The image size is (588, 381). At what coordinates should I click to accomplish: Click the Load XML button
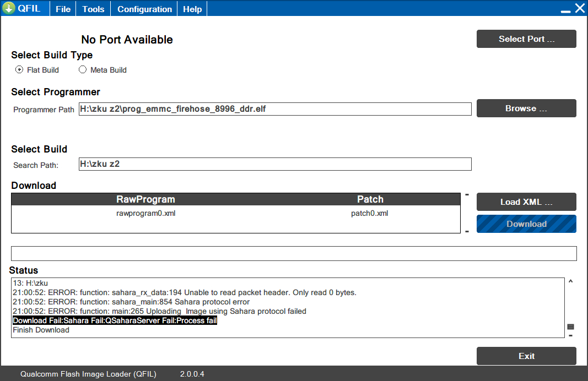(x=526, y=202)
